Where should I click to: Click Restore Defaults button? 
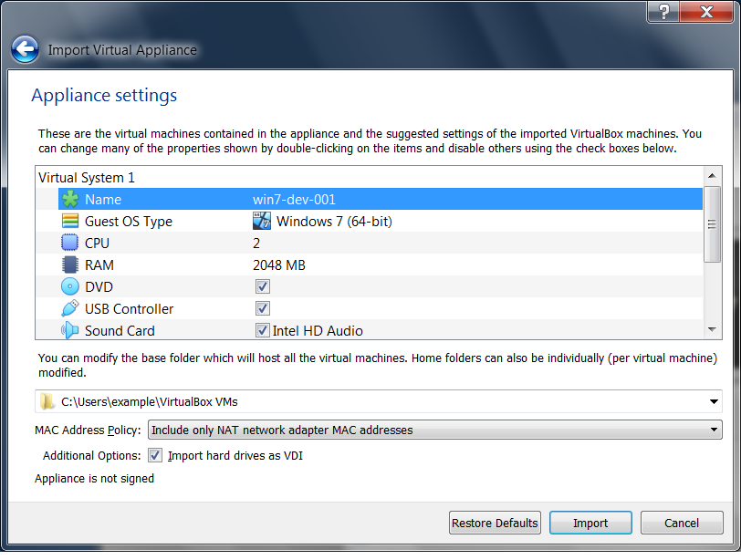495,523
